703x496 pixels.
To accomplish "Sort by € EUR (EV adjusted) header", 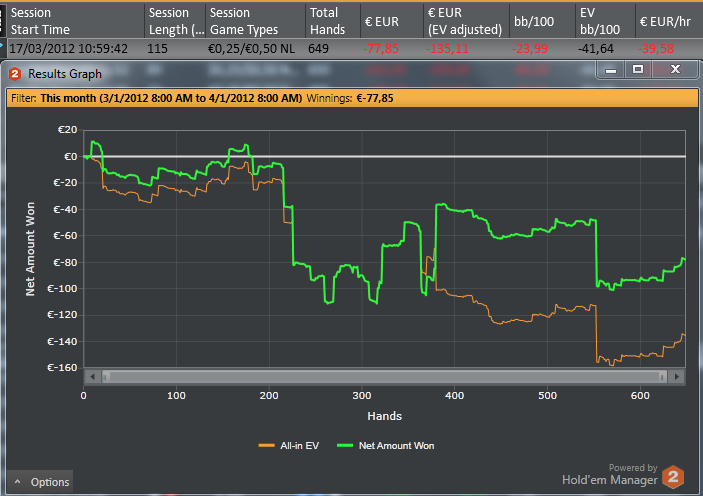I will [x=466, y=21].
